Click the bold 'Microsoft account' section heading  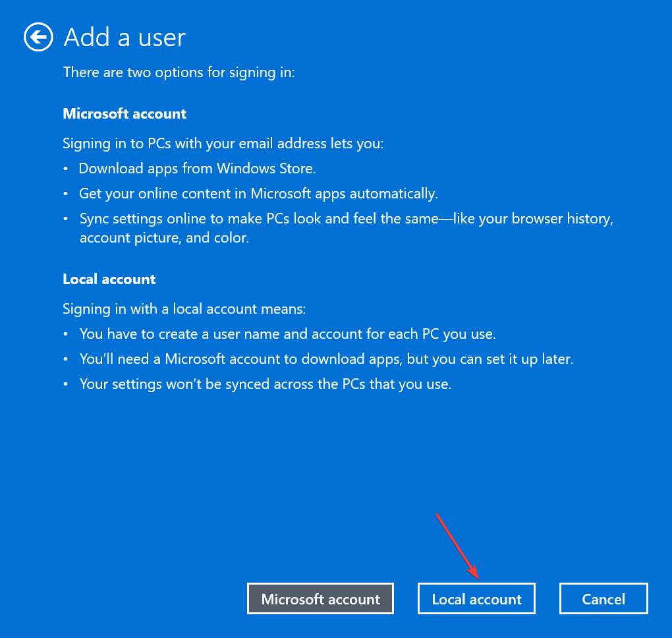pyautogui.click(x=125, y=113)
